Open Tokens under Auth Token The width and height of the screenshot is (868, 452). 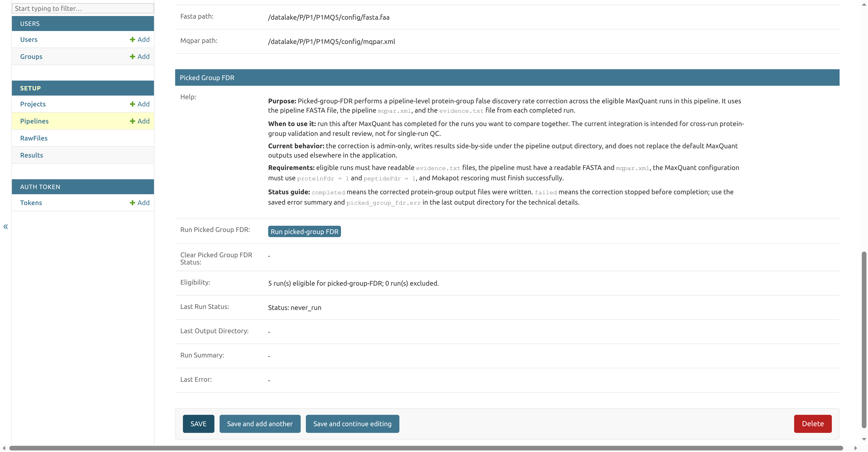[31, 203]
